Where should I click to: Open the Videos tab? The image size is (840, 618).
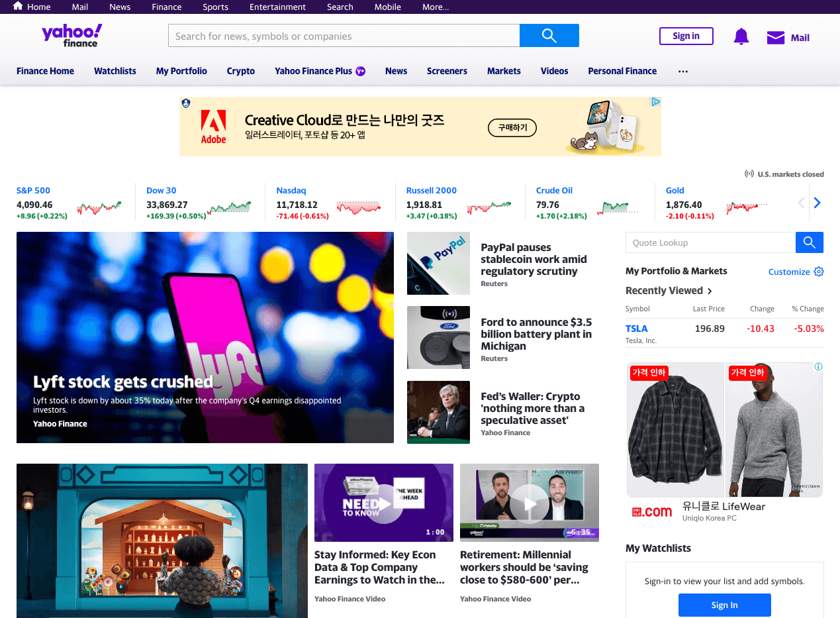[x=554, y=71]
